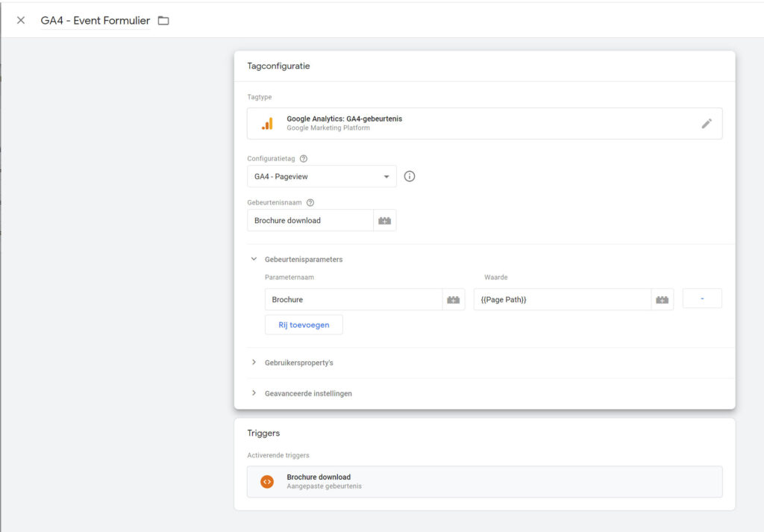Insert variable in the Gebeurtenisnaam field

pos(384,220)
